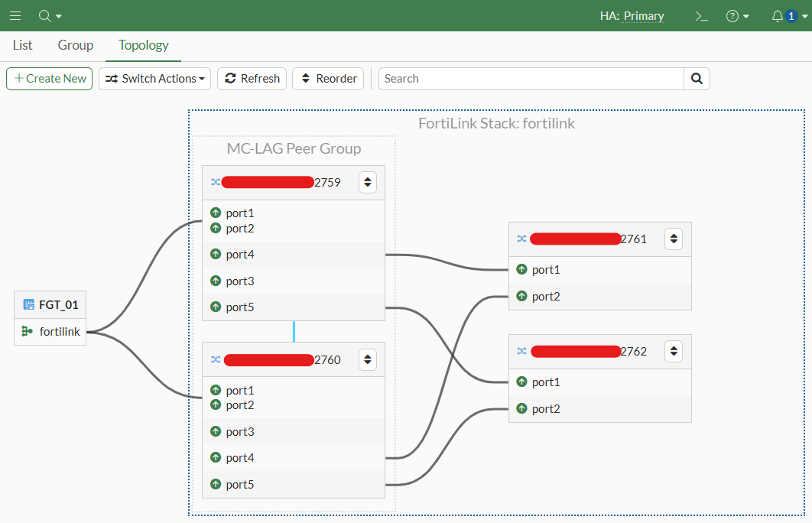The image size is (812, 523).
Task: Click the Create New button
Action: coord(50,79)
